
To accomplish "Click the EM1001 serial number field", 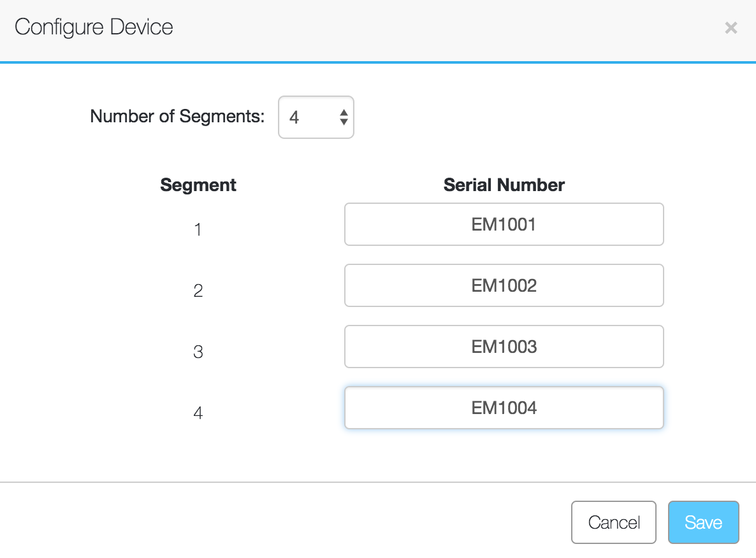I will coord(504,224).
